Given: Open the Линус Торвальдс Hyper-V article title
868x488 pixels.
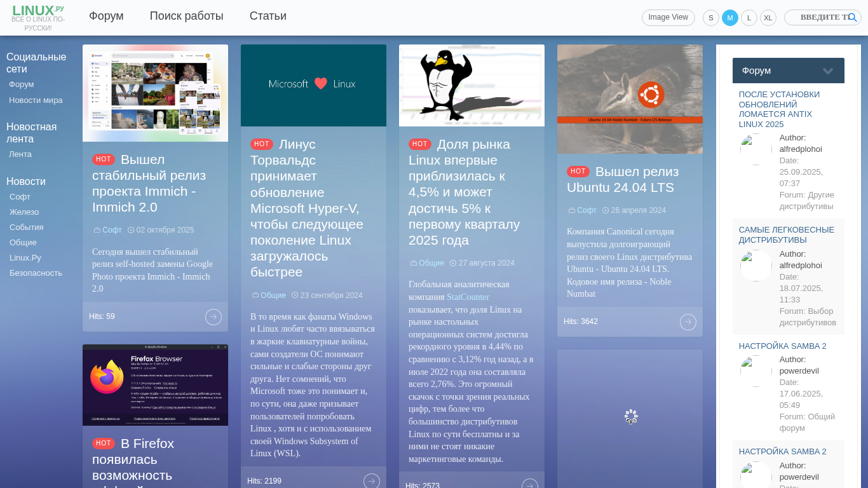Looking at the screenshot, I should (307, 208).
